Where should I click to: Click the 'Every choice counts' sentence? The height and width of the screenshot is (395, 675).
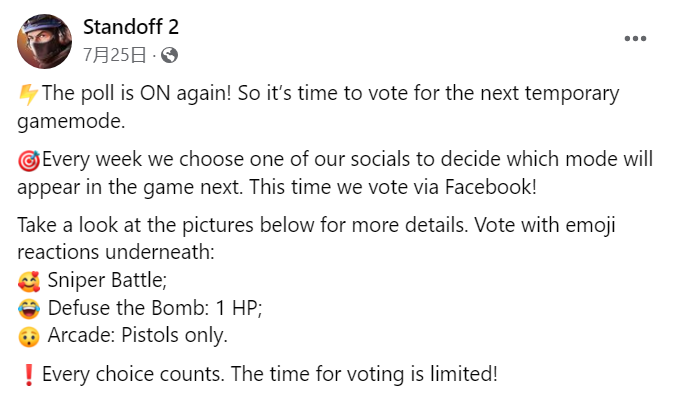(x=133, y=374)
